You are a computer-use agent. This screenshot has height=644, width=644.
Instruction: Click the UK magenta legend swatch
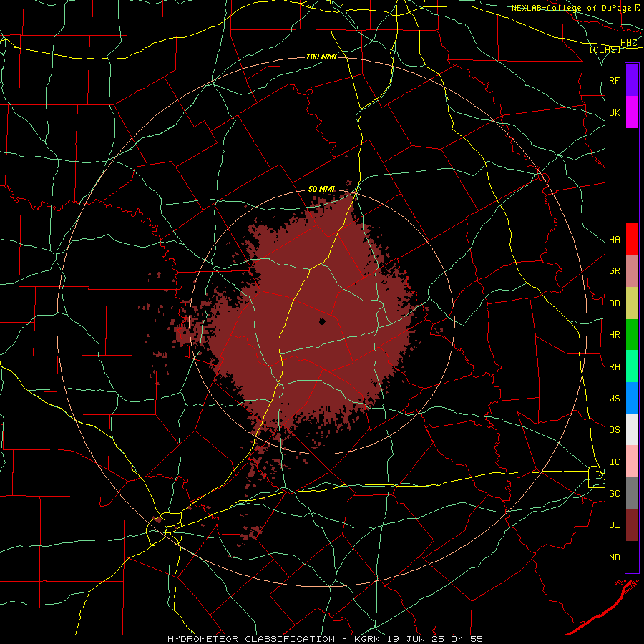coord(632,112)
